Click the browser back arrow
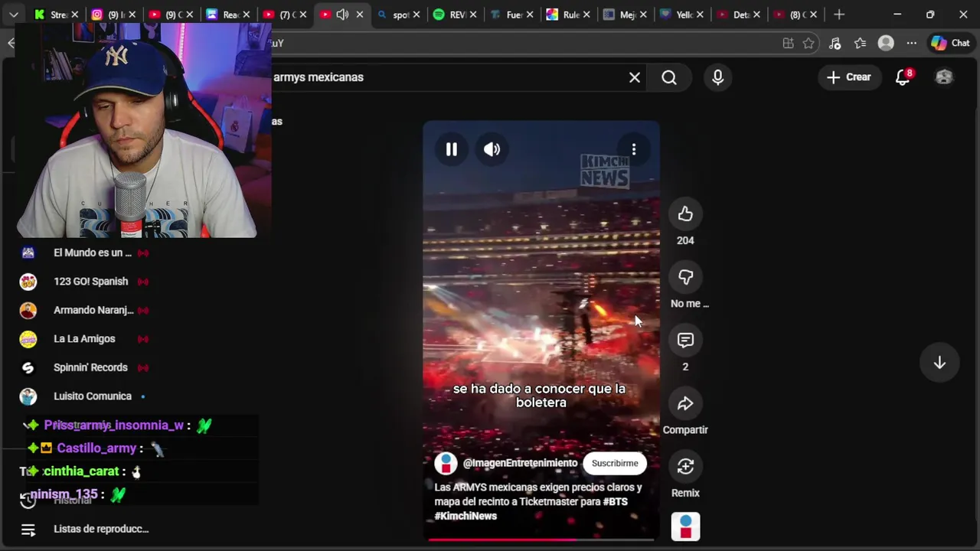The width and height of the screenshot is (980, 551). pos(10,44)
